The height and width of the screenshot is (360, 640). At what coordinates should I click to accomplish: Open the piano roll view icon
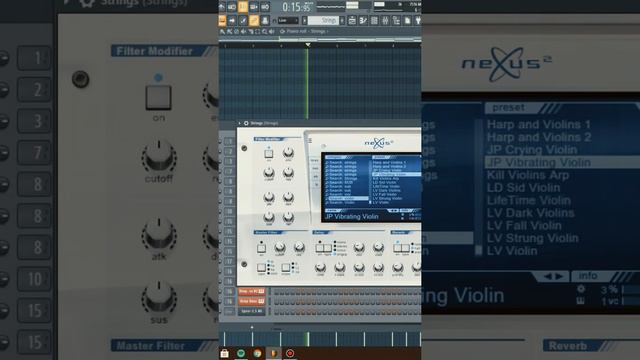[x=363, y=20]
